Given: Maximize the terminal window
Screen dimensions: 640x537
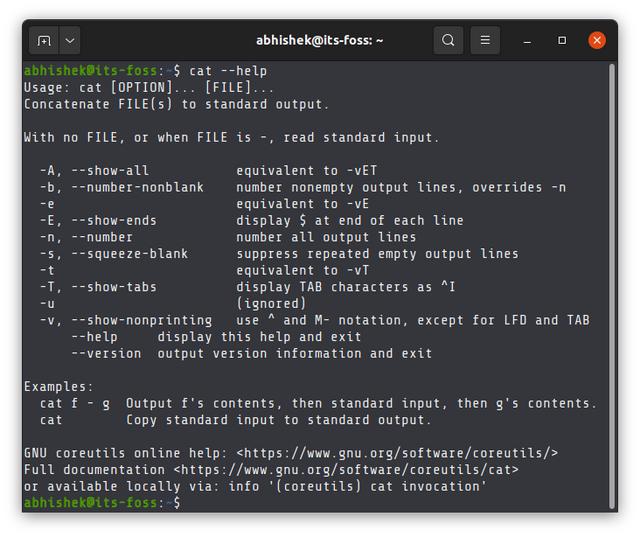Looking at the screenshot, I should pyautogui.click(x=562, y=40).
